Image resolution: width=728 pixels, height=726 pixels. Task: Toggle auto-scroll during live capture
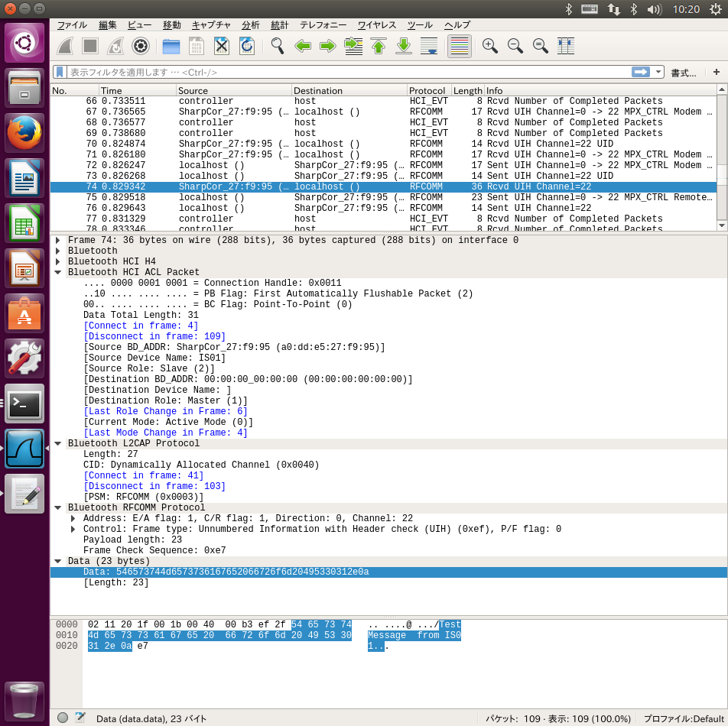point(429,46)
